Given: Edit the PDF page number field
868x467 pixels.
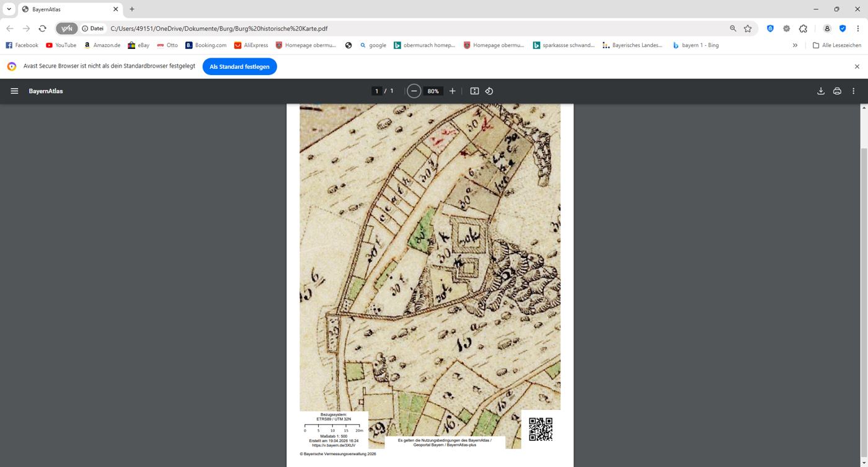Looking at the screenshot, I should (x=376, y=91).
